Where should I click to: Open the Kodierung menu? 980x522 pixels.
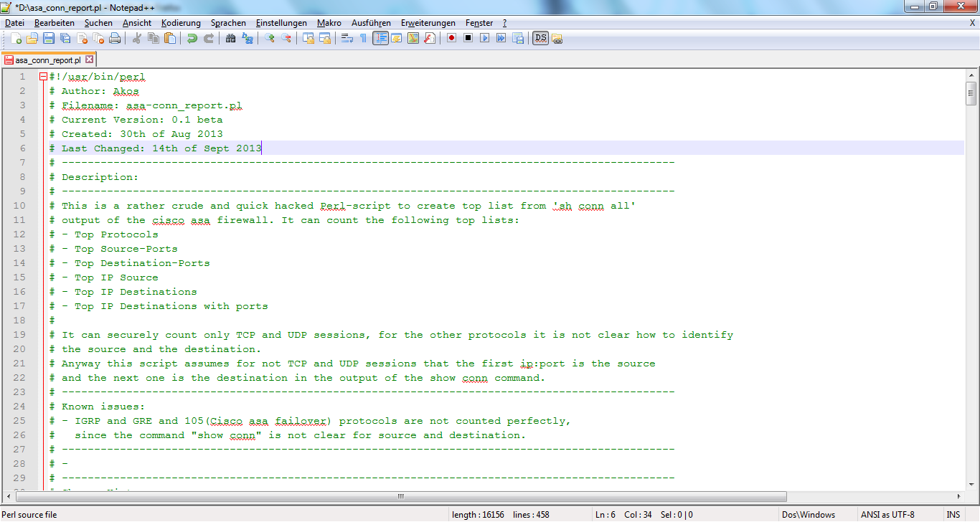[x=181, y=23]
